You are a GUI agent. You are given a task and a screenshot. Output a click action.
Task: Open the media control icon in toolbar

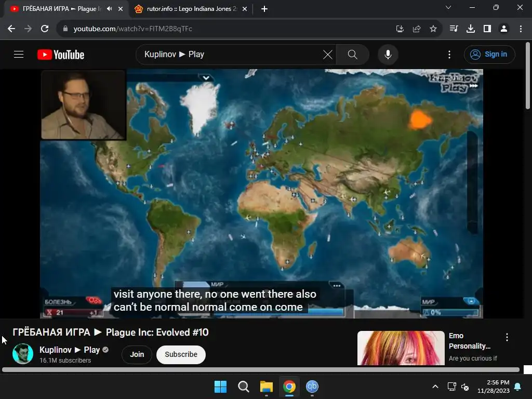(454, 29)
